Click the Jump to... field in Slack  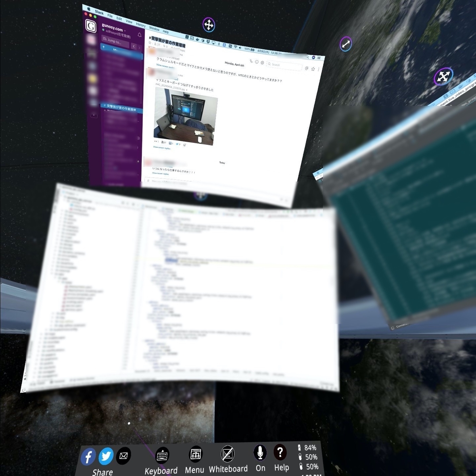115,41
